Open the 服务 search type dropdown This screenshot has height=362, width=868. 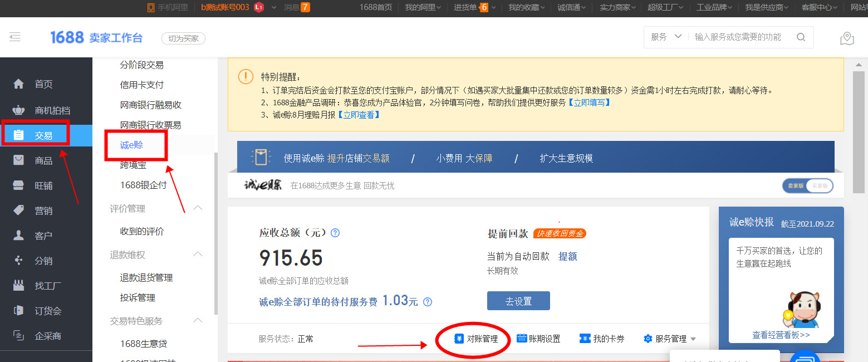pyautogui.click(x=666, y=37)
